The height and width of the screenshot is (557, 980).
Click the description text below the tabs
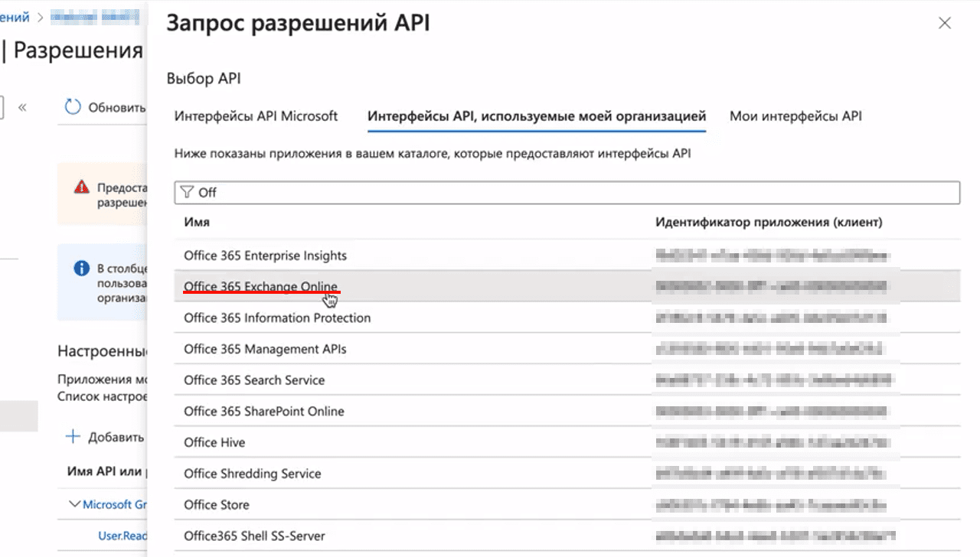(x=433, y=154)
